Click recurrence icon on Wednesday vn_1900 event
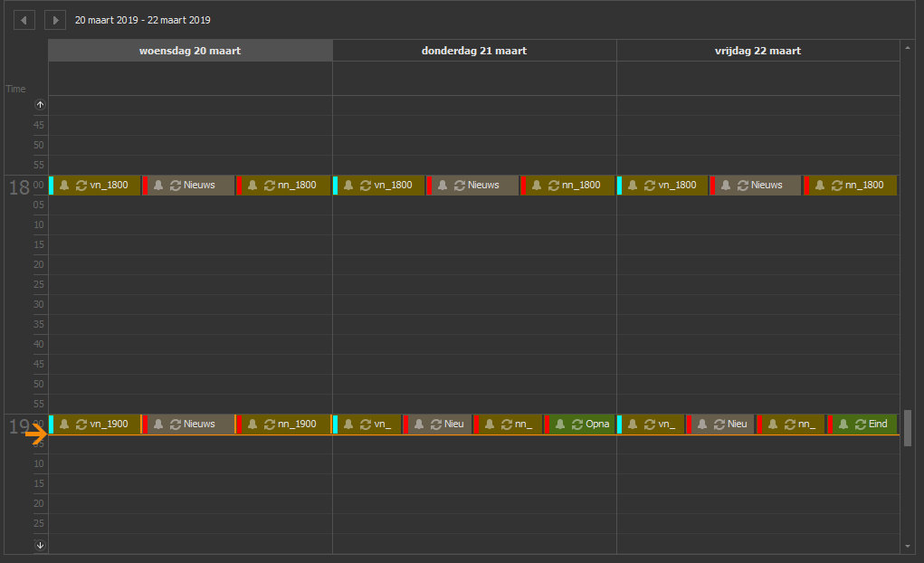 click(x=81, y=425)
